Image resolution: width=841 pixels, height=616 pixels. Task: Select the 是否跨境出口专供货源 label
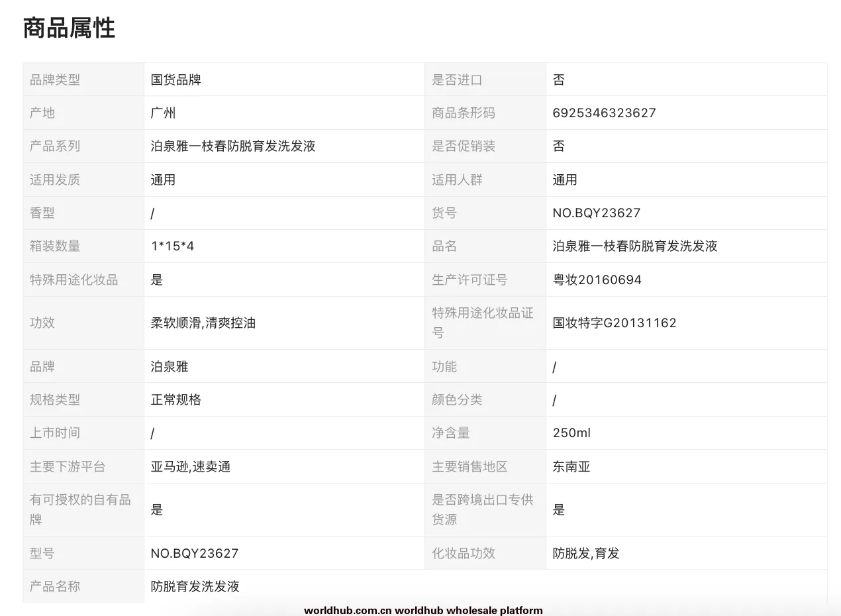pos(483,509)
